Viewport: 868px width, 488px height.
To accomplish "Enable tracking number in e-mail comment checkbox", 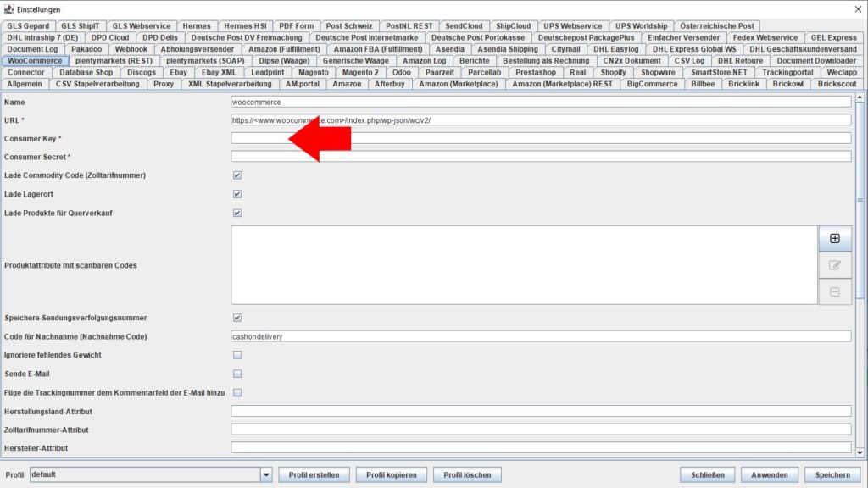I will (x=237, y=392).
